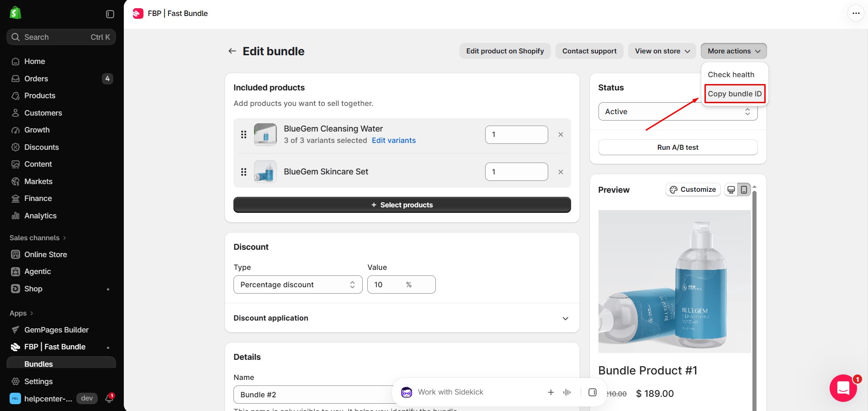Open the discount Type dropdown
The image size is (868, 411).
tap(298, 285)
